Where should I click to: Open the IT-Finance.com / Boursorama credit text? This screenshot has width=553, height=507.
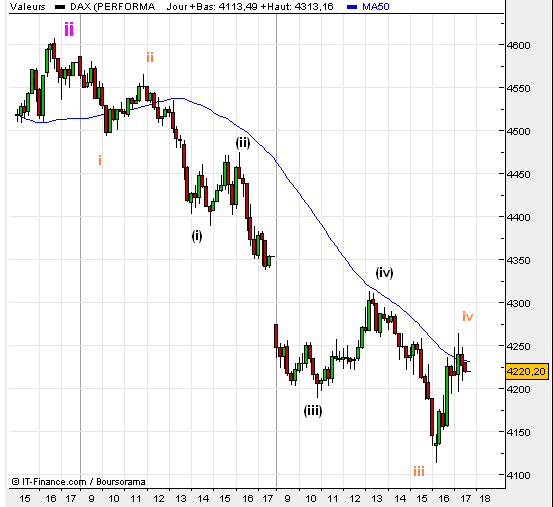tap(78, 481)
